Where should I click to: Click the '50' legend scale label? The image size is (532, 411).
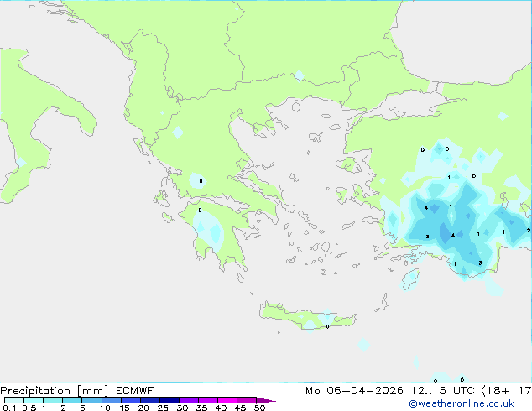click(x=259, y=408)
